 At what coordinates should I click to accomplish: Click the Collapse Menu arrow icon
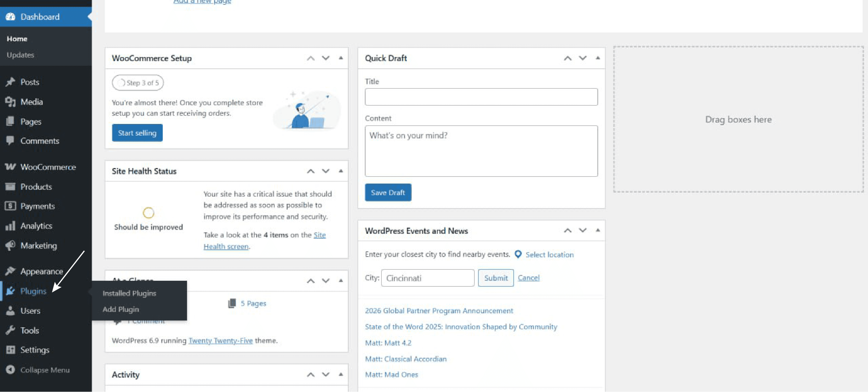click(x=10, y=370)
